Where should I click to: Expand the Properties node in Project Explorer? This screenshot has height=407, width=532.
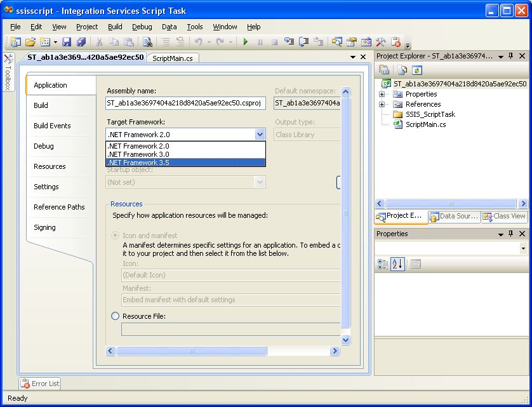(x=382, y=94)
